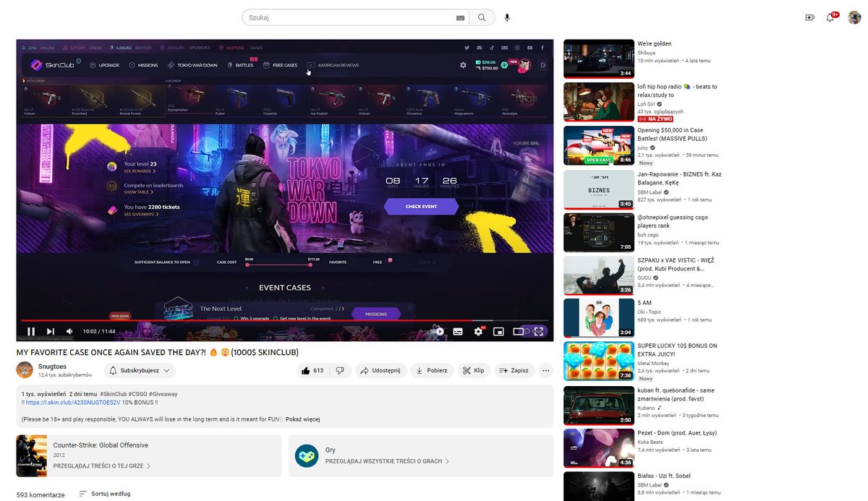This screenshot has height=501, width=868.
Task: Expand the Subskrybujesz subscription dropdown
Action: (140, 370)
